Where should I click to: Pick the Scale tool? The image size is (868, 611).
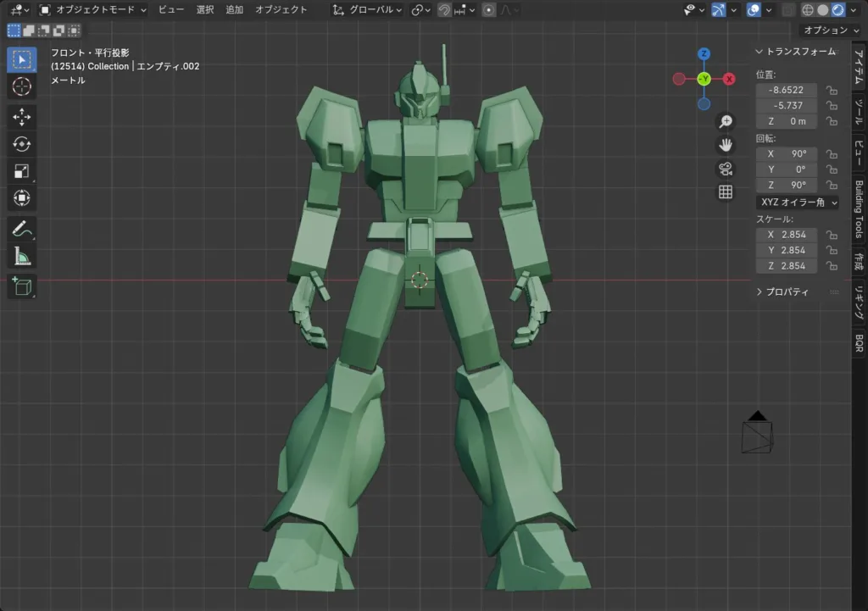(22, 171)
